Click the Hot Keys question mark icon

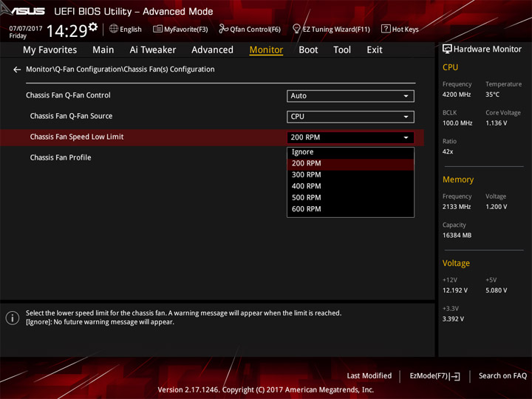click(386, 29)
